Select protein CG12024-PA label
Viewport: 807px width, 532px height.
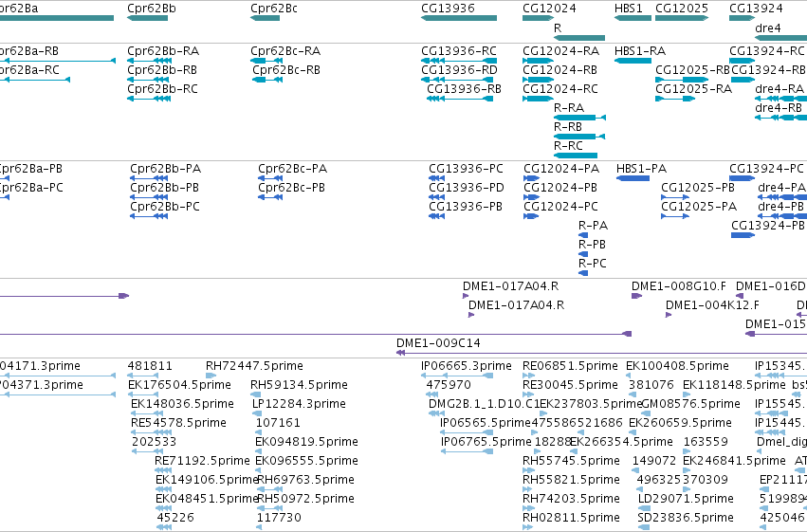click(x=561, y=169)
